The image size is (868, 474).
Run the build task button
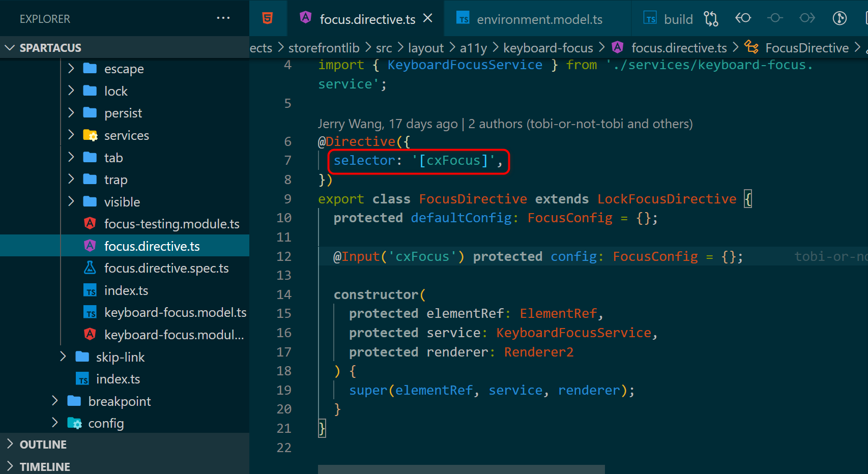click(669, 19)
